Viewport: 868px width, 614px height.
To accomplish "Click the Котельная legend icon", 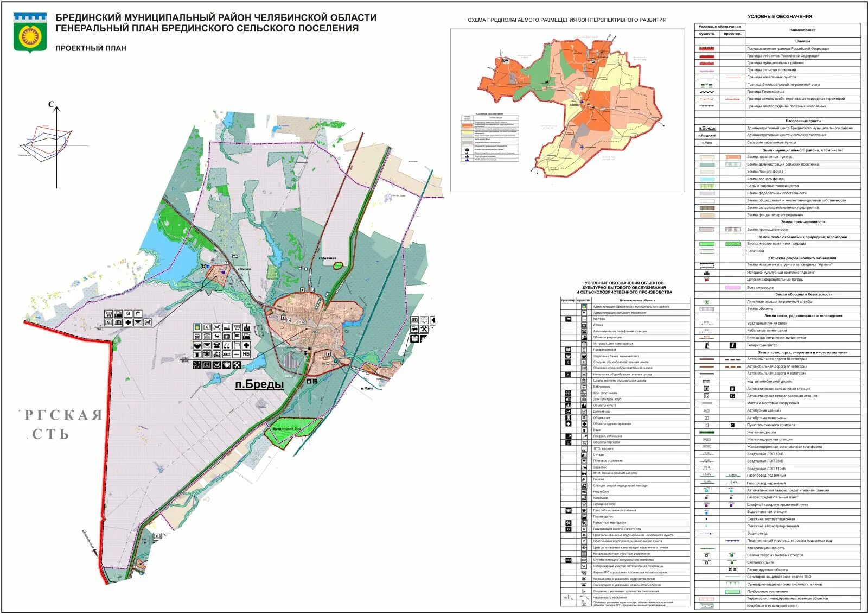I will (x=584, y=498).
